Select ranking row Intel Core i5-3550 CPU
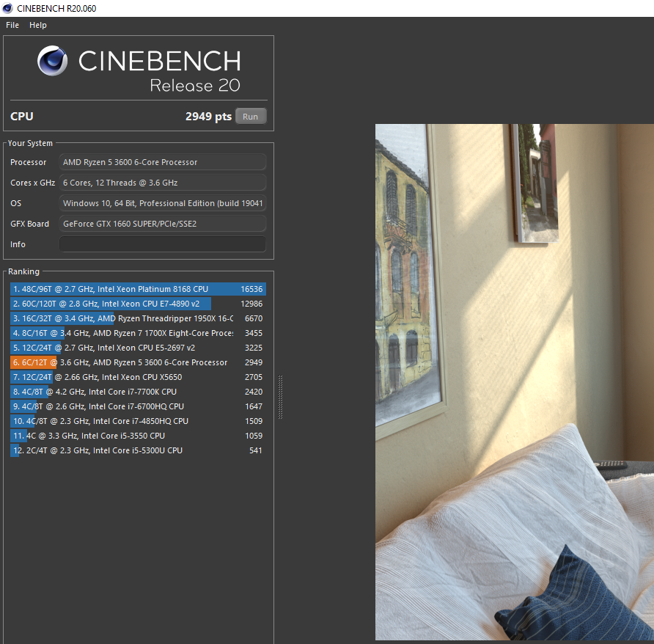The height and width of the screenshot is (644, 654). pyautogui.click(x=138, y=435)
